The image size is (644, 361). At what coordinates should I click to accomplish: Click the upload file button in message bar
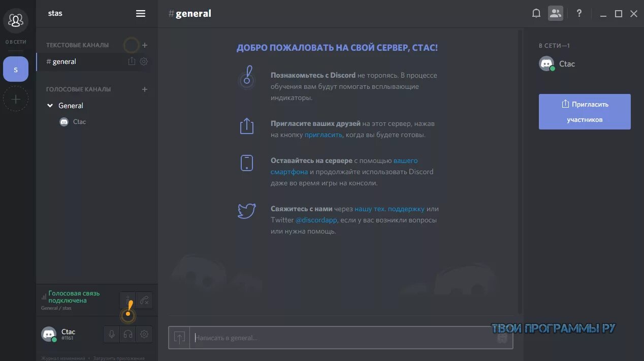[179, 338]
